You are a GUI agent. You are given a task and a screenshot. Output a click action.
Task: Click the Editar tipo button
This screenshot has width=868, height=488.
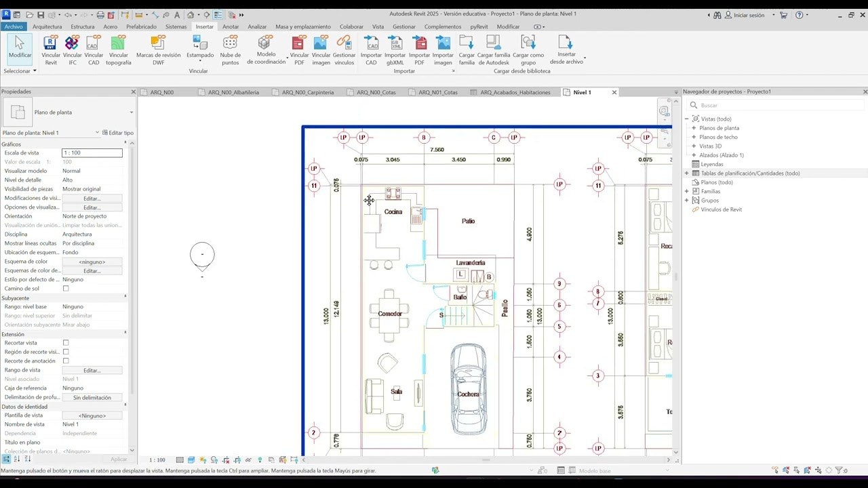click(x=118, y=133)
